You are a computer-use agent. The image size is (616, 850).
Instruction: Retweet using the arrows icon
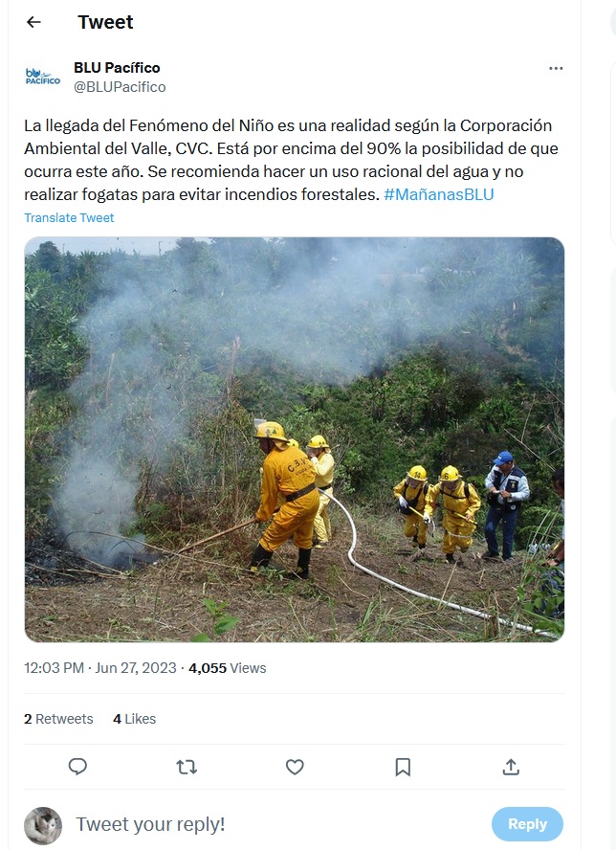pos(187,767)
